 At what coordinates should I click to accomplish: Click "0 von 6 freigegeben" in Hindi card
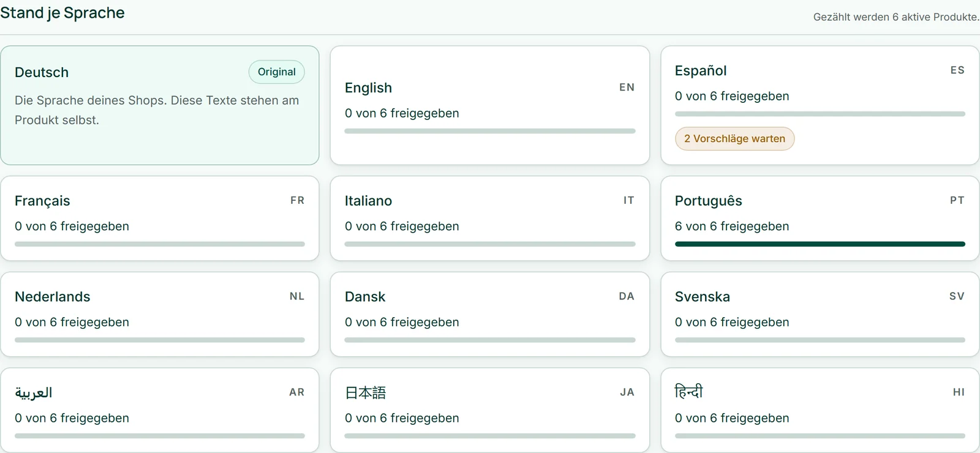point(732,418)
